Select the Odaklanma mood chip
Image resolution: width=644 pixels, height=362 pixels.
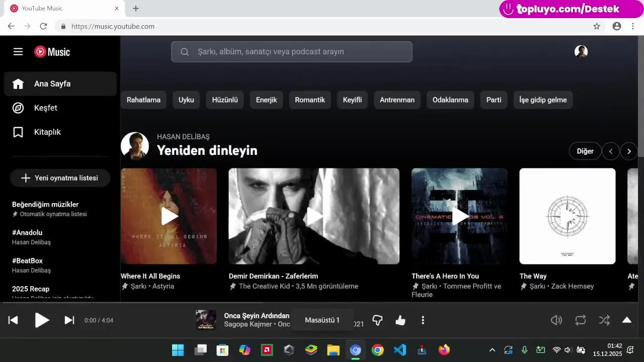[450, 100]
